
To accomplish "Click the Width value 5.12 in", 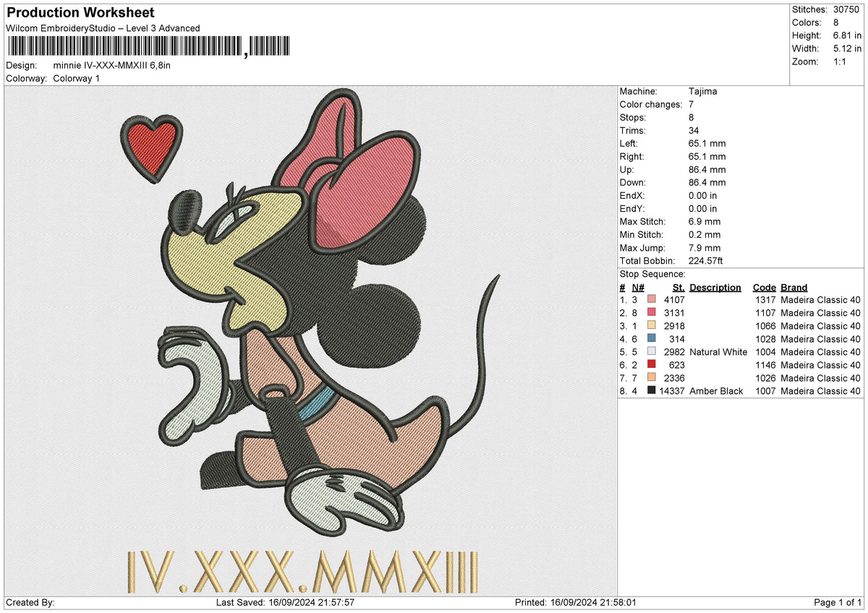I will pos(847,48).
